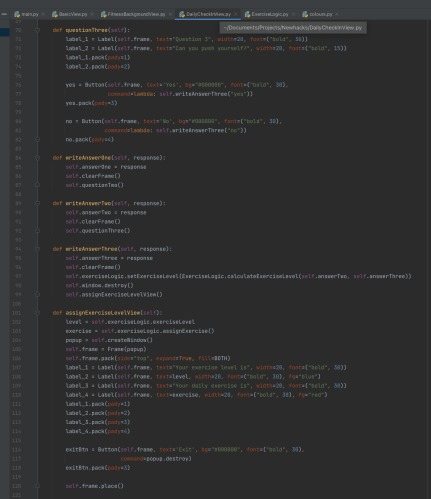Click the "red" fg color string
The width and height of the screenshot is (431, 499).
[x=316, y=395]
